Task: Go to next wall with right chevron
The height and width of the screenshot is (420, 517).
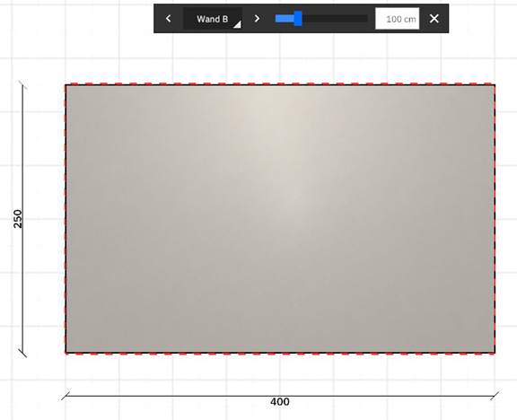Action: point(257,19)
